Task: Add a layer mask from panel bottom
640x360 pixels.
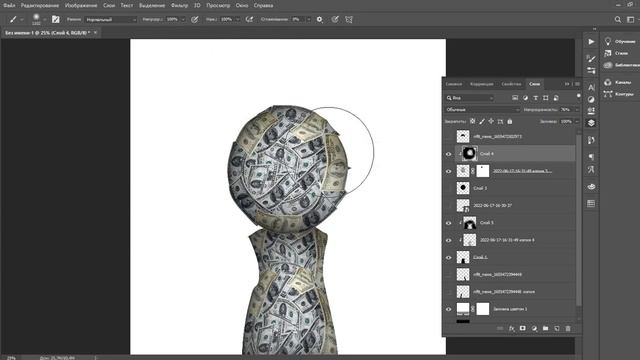Action: point(523,328)
